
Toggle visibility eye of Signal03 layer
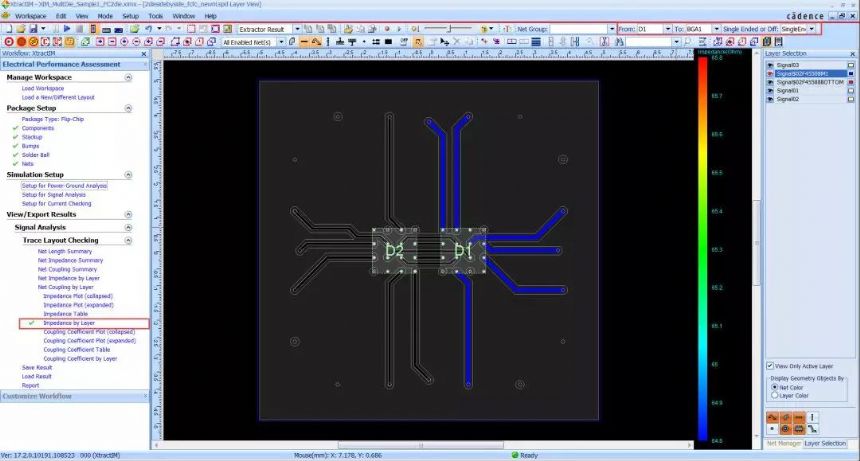[770, 65]
